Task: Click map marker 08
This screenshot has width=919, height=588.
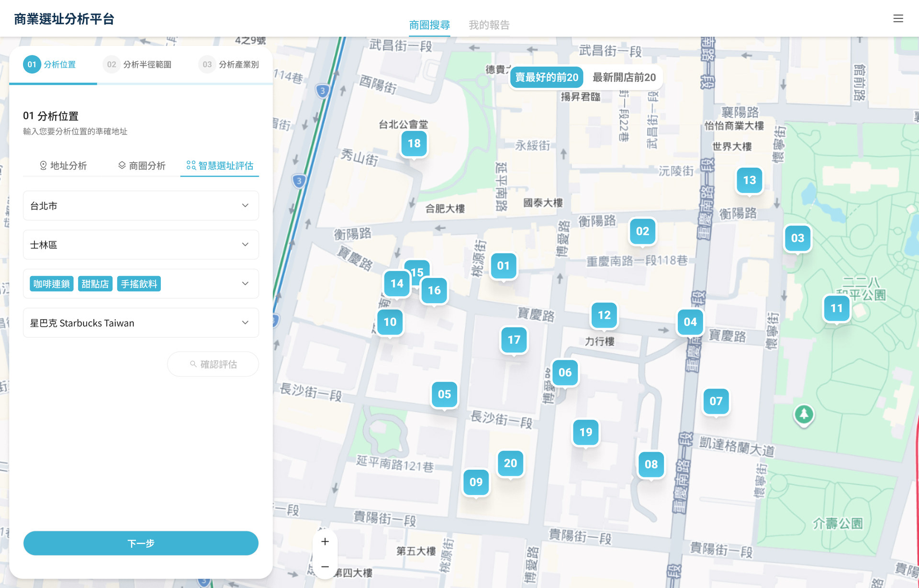Action: tap(651, 465)
